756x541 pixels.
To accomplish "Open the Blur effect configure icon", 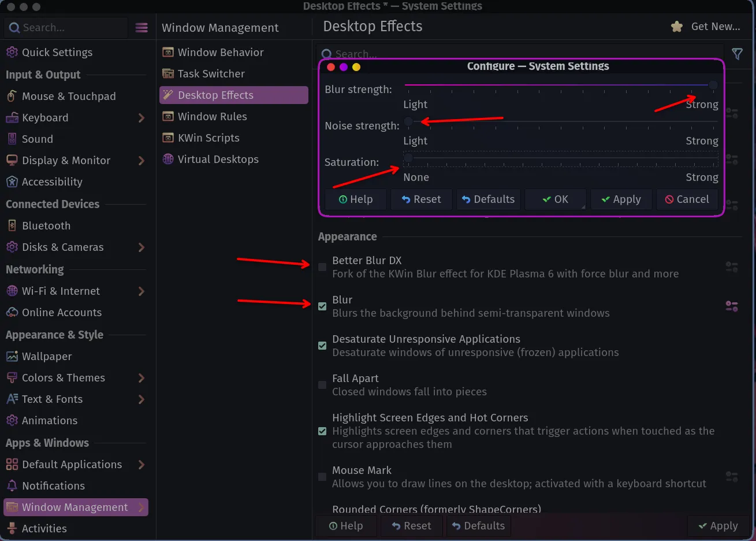I will (x=732, y=306).
